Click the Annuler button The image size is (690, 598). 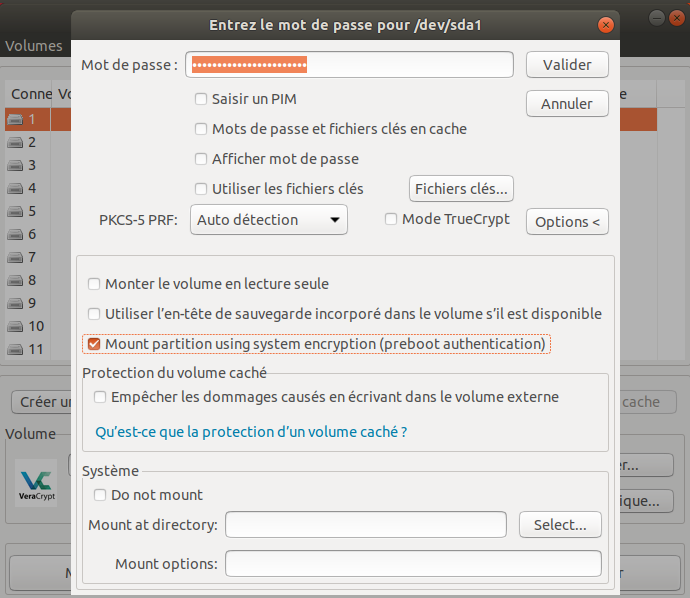[567, 104]
